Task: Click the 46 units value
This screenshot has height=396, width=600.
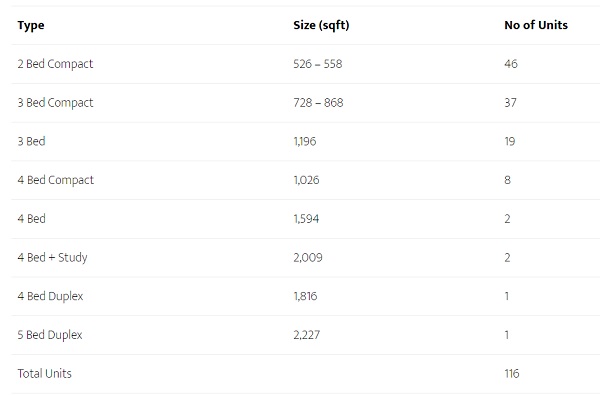Action: click(511, 64)
